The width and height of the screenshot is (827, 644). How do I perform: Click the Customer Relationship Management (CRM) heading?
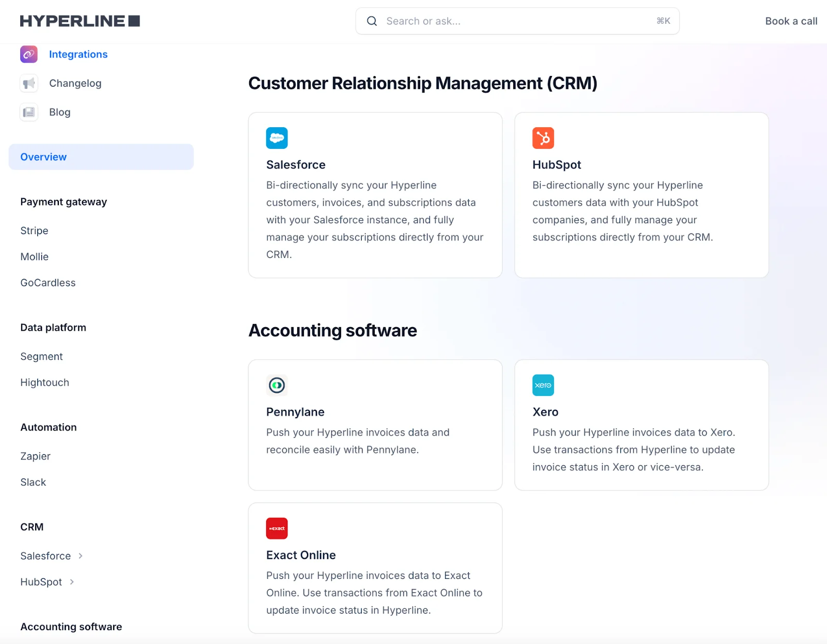423,83
